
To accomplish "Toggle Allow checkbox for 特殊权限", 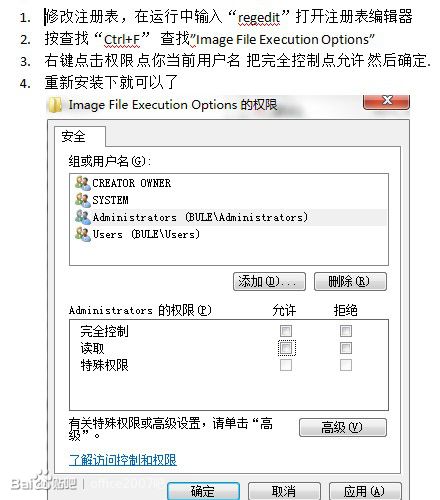I will click(x=286, y=365).
